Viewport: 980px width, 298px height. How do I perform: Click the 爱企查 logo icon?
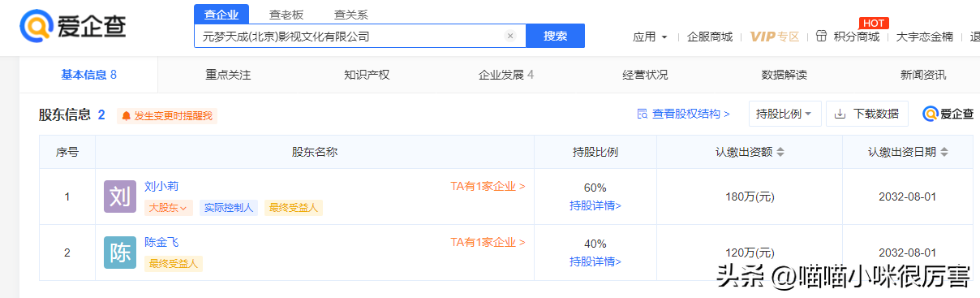pos(36,28)
